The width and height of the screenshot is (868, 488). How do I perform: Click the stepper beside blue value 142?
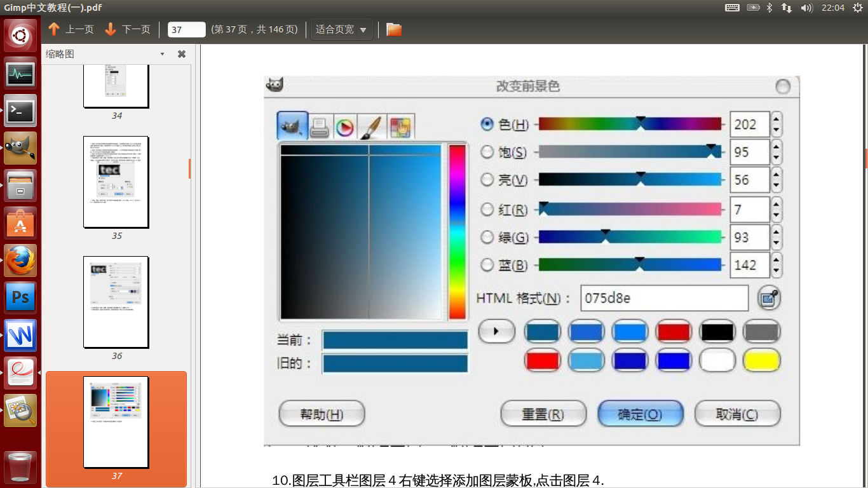[776, 265]
